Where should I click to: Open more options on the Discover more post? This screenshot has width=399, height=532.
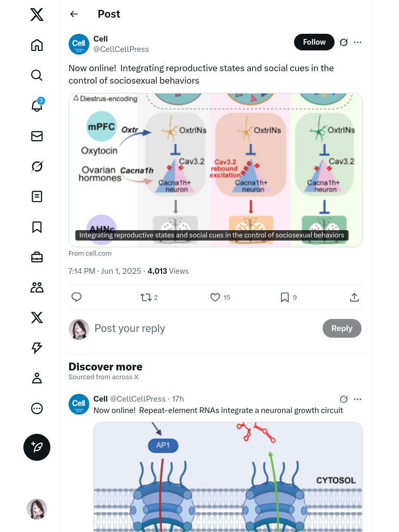[x=357, y=399]
